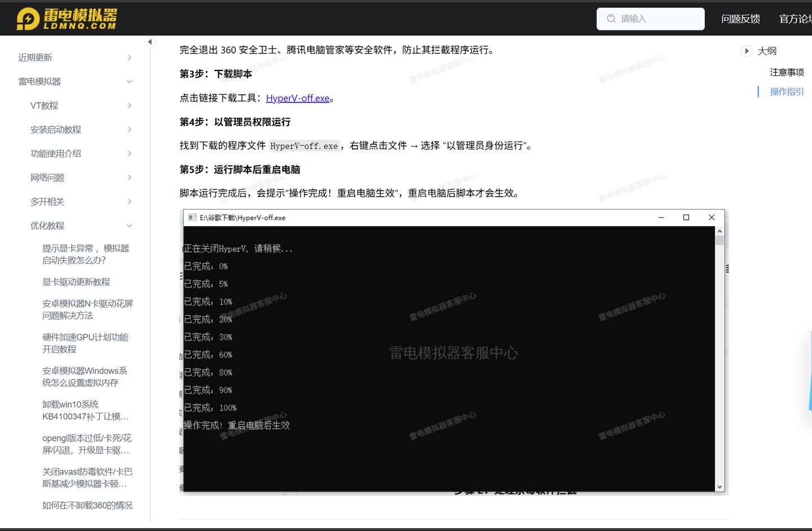Jump to 注意事项 in the outline
The height and width of the screenshot is (531, 812).
[x=787, y=72]
